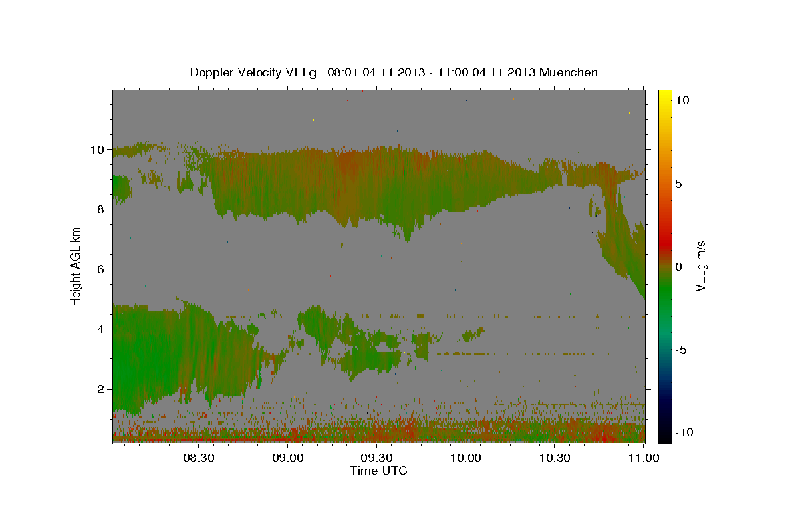This screenshot has height=532, width=798.
Task: Pick the dark bottom of the colorbar
Action: [665, 434]
